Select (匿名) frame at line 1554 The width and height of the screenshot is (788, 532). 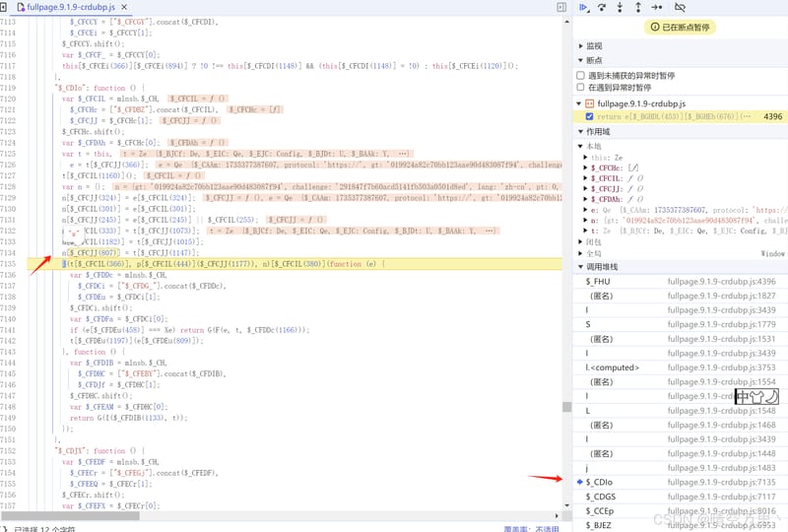click(681, 381)
